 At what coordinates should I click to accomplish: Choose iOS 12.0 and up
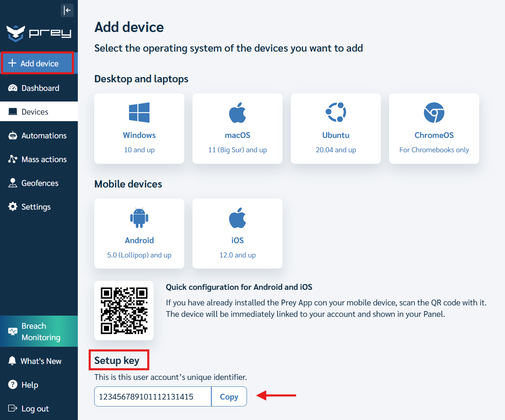[x=238, y=234]
